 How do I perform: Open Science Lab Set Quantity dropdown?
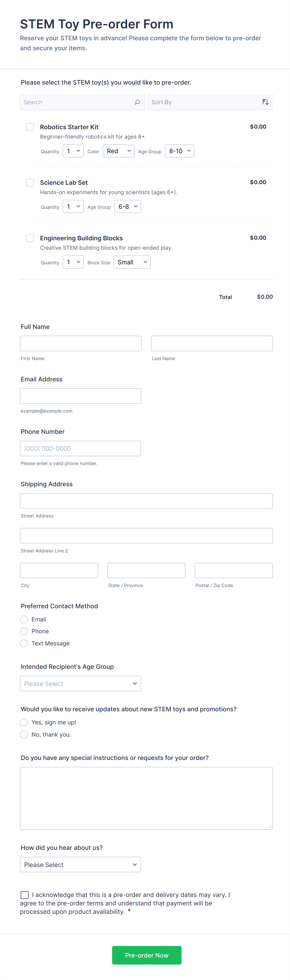(x=73, y=207)
